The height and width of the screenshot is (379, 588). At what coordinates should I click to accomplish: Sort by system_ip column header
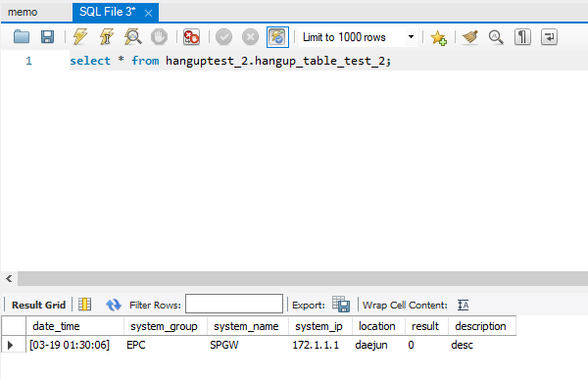tap(320, 326)
